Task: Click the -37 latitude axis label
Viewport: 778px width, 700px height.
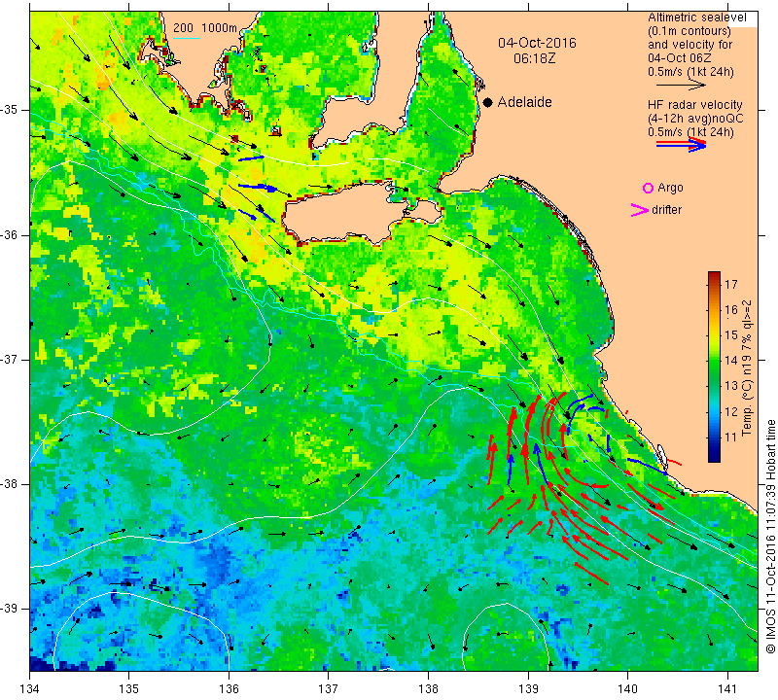Action: coord(9,359)
